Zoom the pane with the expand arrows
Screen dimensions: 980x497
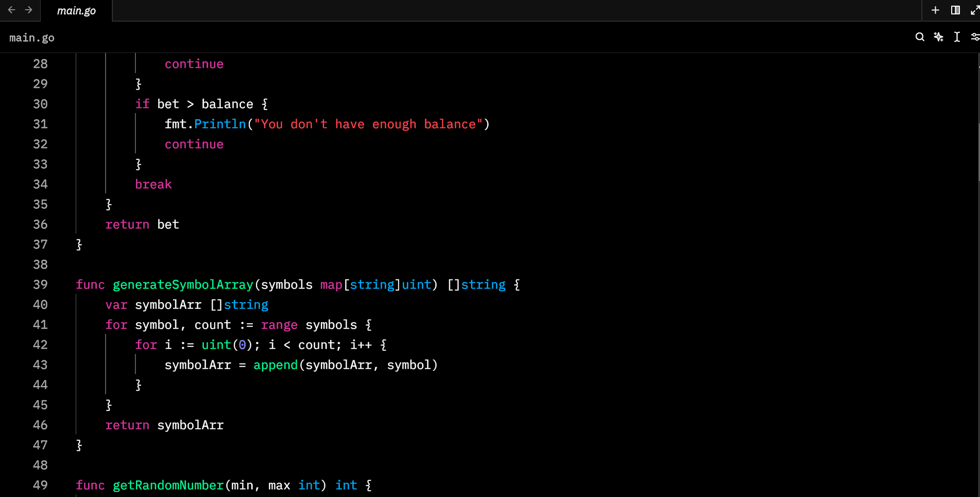coord(974,10)
